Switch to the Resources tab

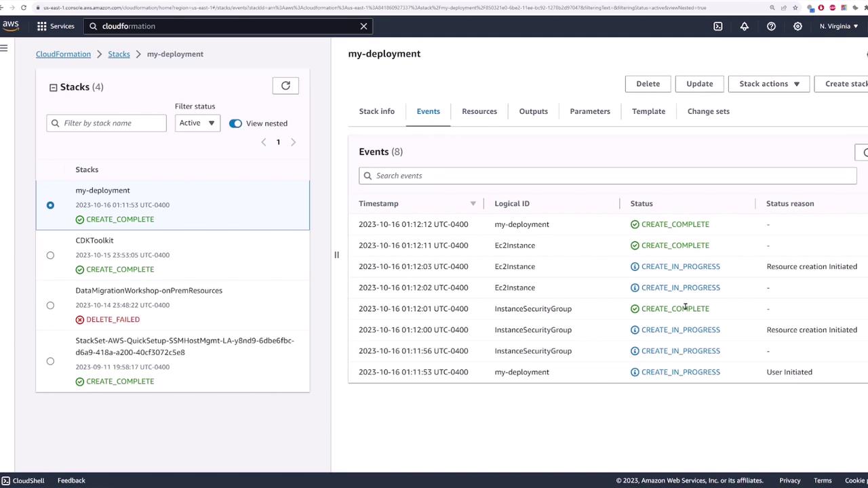point(479,111)
